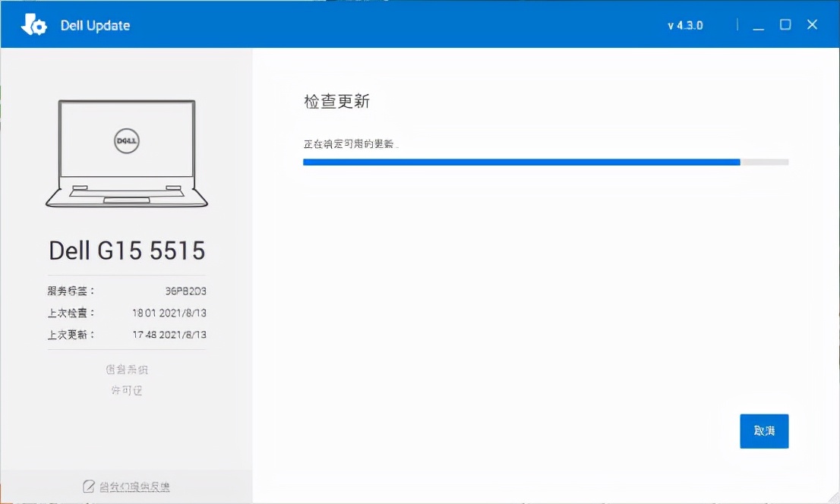This screenshot has width=840, height=504.
Task: Maximize the Dell Update window
Action: 785,24
